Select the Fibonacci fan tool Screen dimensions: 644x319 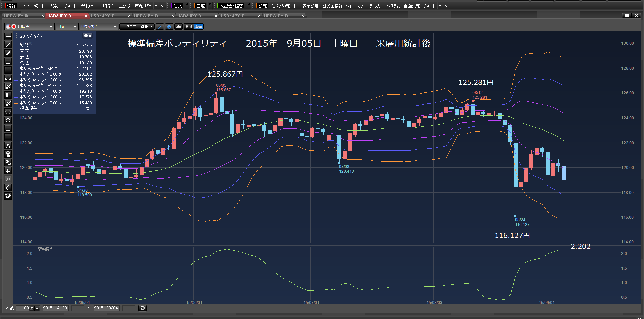8,87
